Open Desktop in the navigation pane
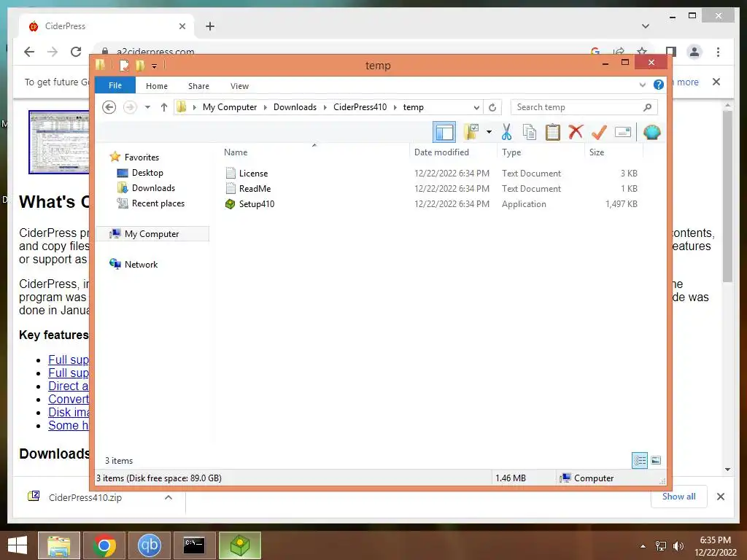Viewport: 747px width, 560px height. pyautogui.click(x=147, y=172)
